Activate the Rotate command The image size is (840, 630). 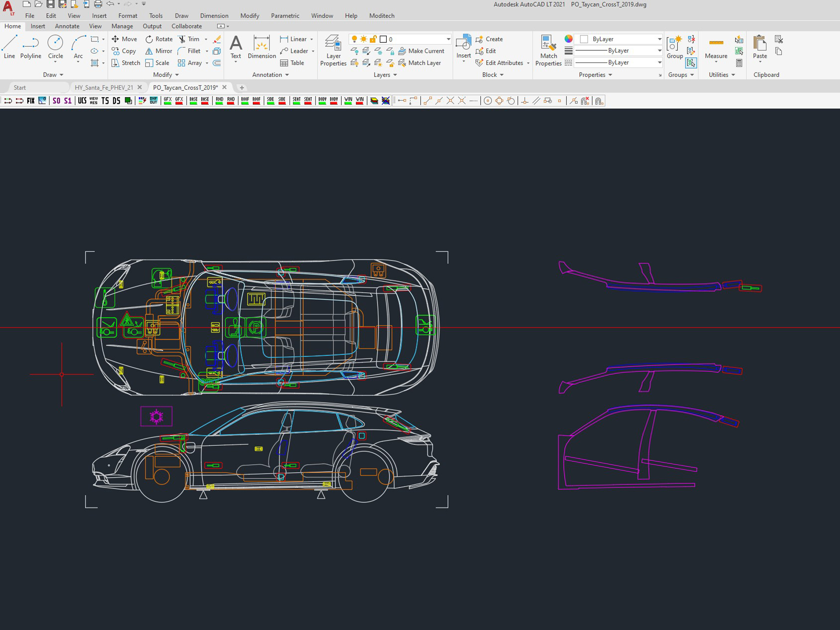click(x=159, y=39)
